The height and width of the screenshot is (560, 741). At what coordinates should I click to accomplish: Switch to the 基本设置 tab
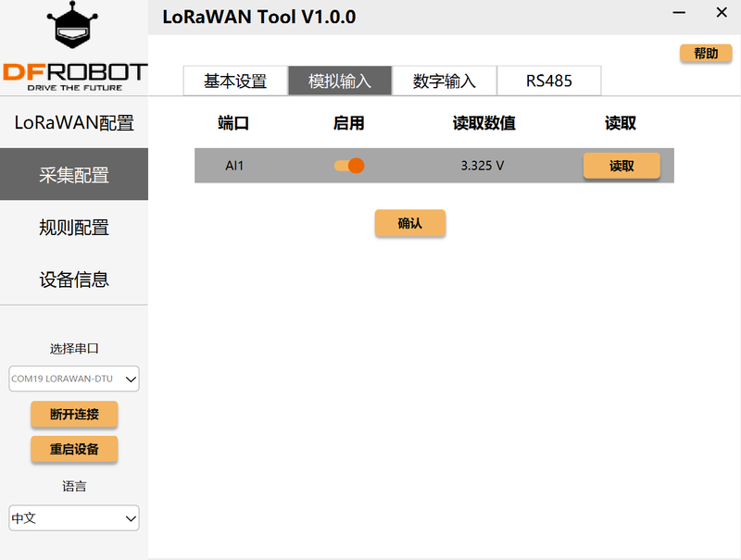235,81
